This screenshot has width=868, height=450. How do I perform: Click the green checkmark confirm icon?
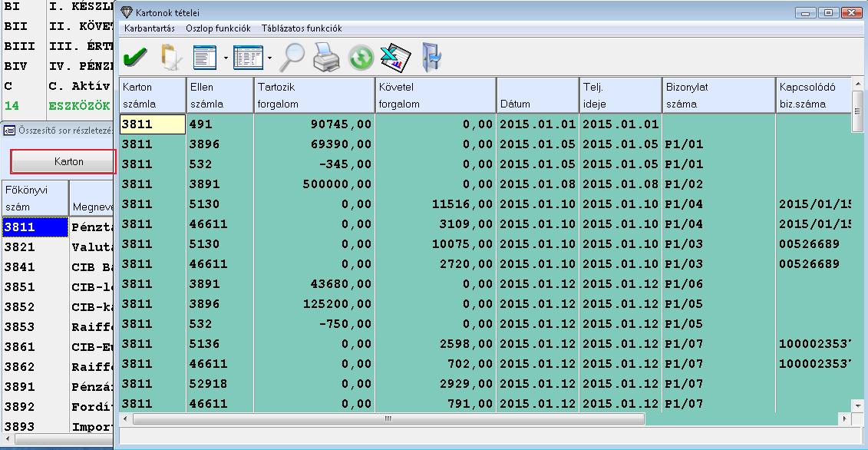136,58
